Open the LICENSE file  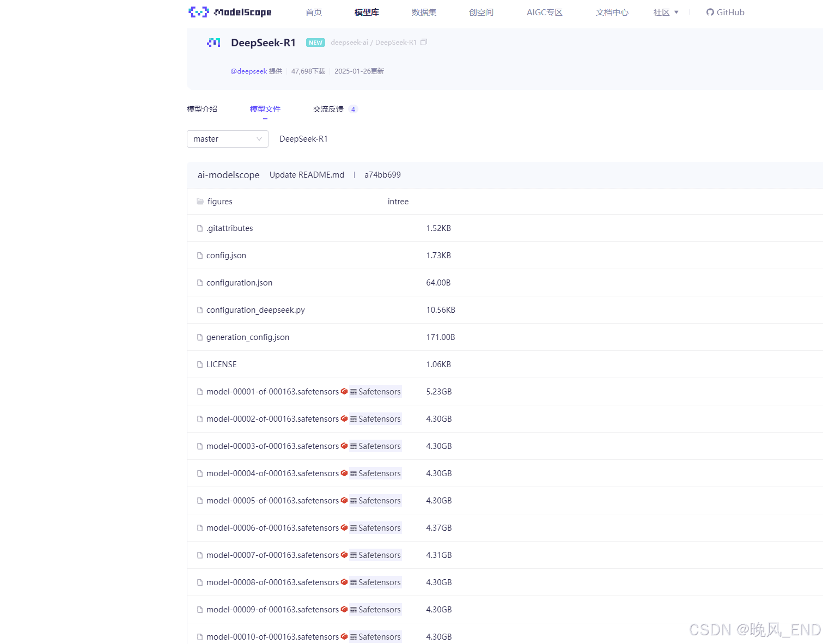(x=222, y=364)
